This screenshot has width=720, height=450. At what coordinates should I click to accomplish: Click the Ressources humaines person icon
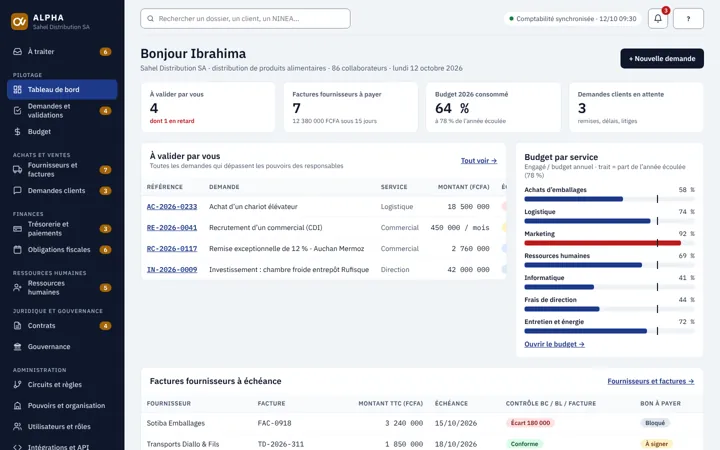point(17,288)
